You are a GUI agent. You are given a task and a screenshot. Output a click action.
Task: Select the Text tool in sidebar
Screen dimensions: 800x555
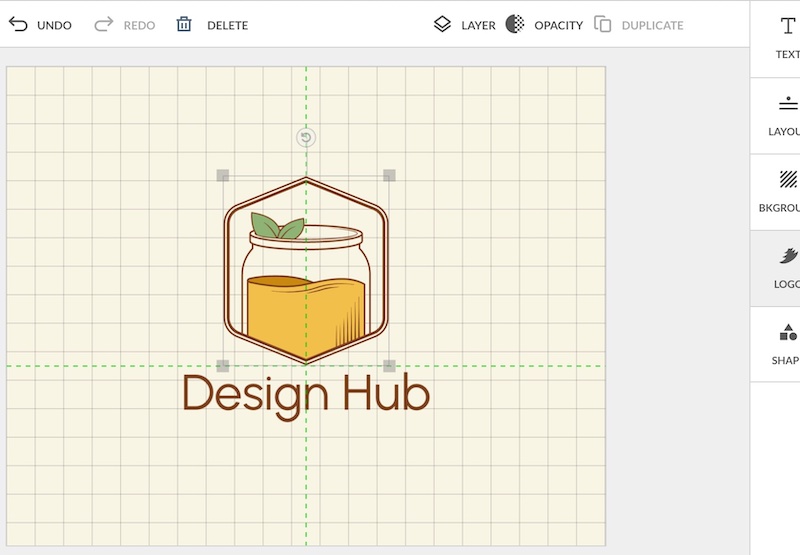coord(788,27)
